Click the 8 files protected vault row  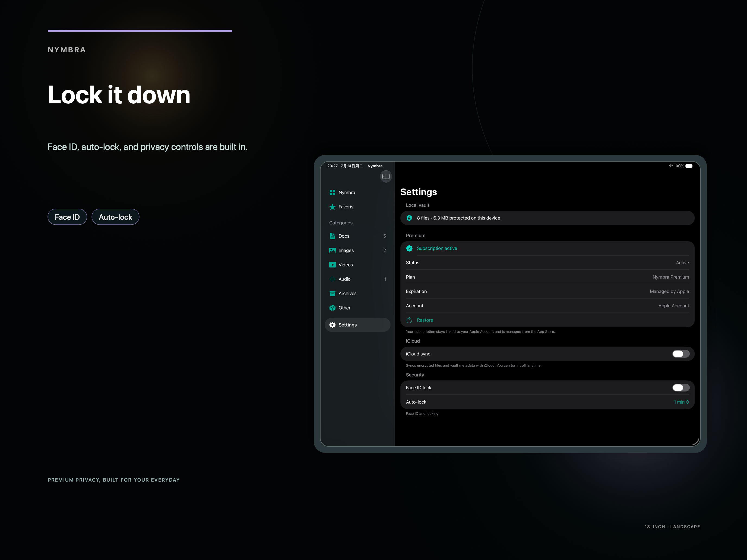(x=547, y=218)
